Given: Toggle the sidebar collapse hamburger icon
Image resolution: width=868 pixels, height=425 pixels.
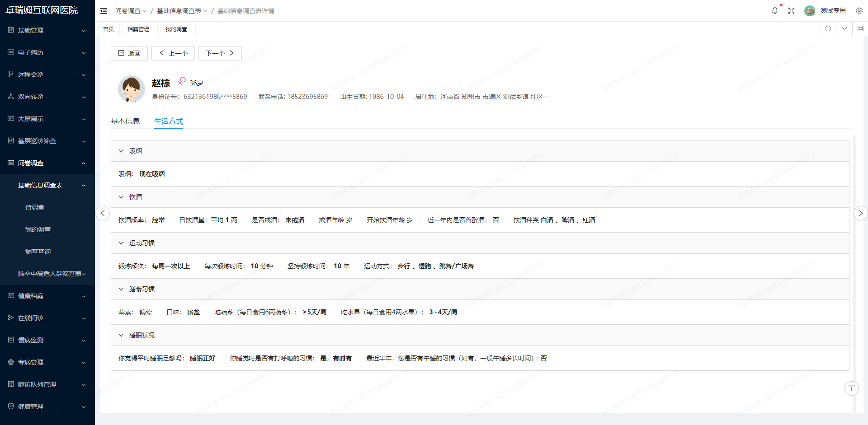Looking at the screenshot, I should [x=104, y=11].
